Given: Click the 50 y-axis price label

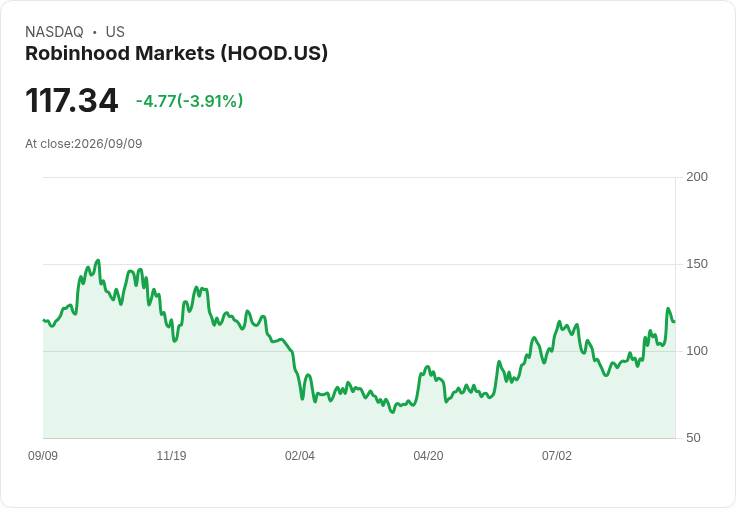Looking at the screenshot, I should [693, 438].
